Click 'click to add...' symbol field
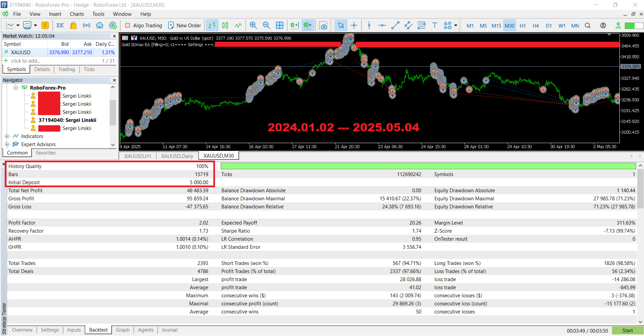 click(26, 61)
